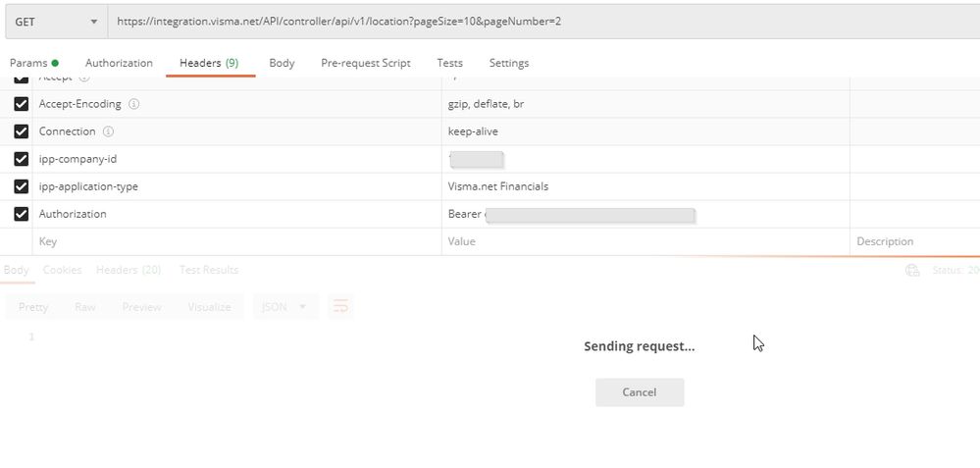Select the Tests tab

(x=450, y=63)
